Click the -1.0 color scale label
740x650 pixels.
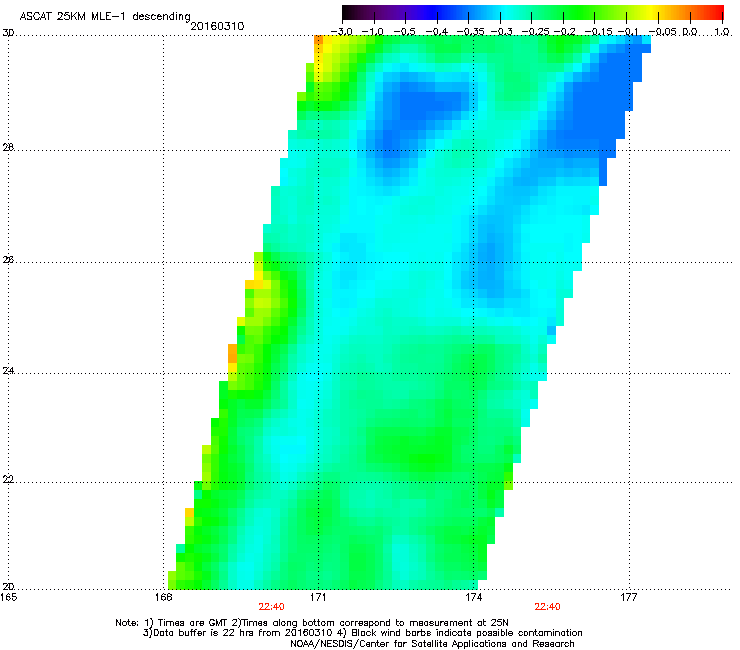(x=373, y=32)
